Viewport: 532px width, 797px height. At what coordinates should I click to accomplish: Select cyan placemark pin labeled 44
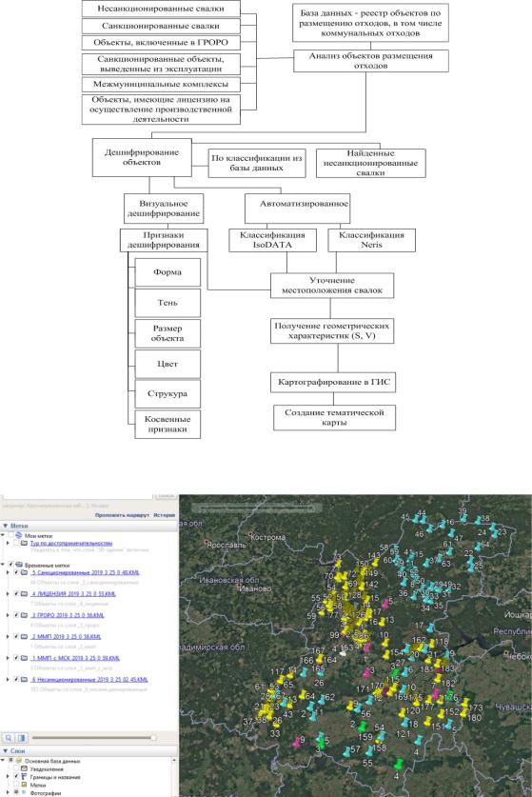[422, 520]
